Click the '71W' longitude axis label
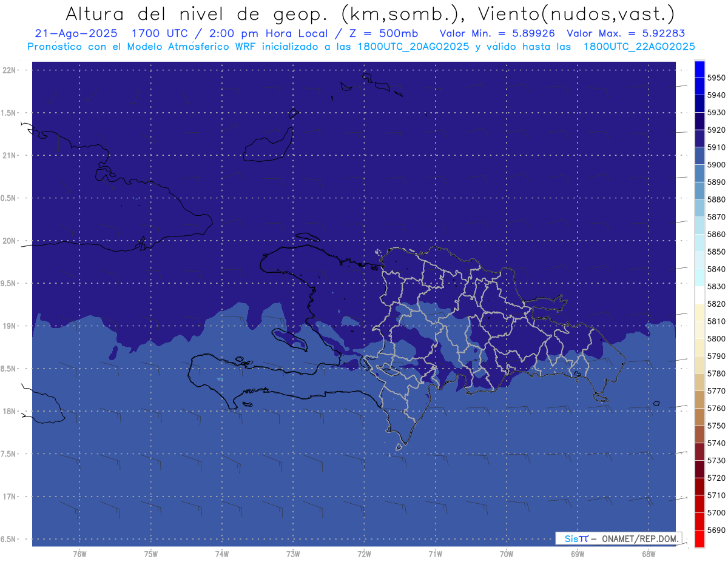This screenshot has width=728, height=562. 435,554
